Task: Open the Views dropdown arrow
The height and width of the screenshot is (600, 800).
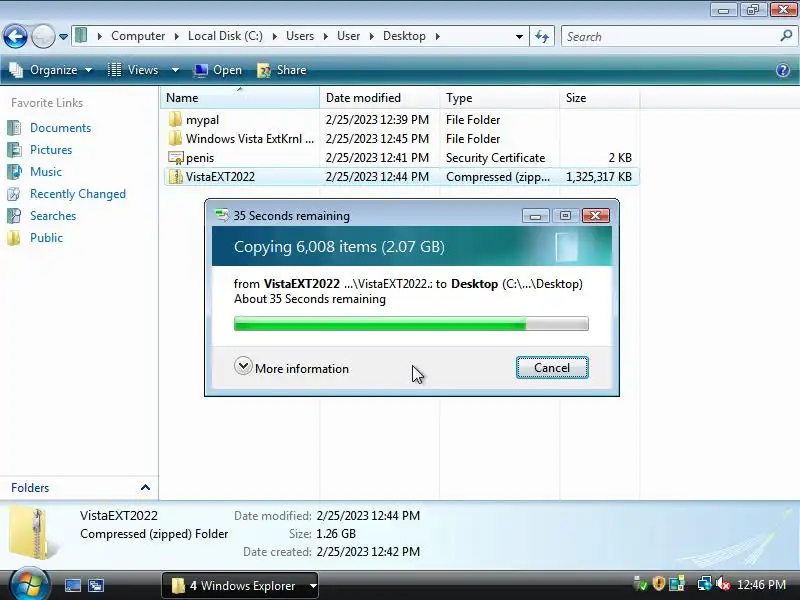Action: pyautogui.click(x=175, y=70)
